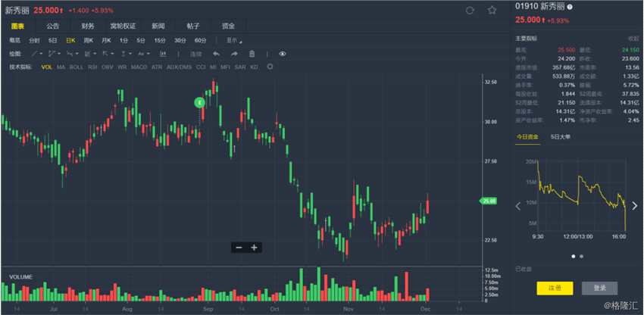This screenshot has height=315, width=644.
Task: Select the 30分 interval
Action: point(180,40)
